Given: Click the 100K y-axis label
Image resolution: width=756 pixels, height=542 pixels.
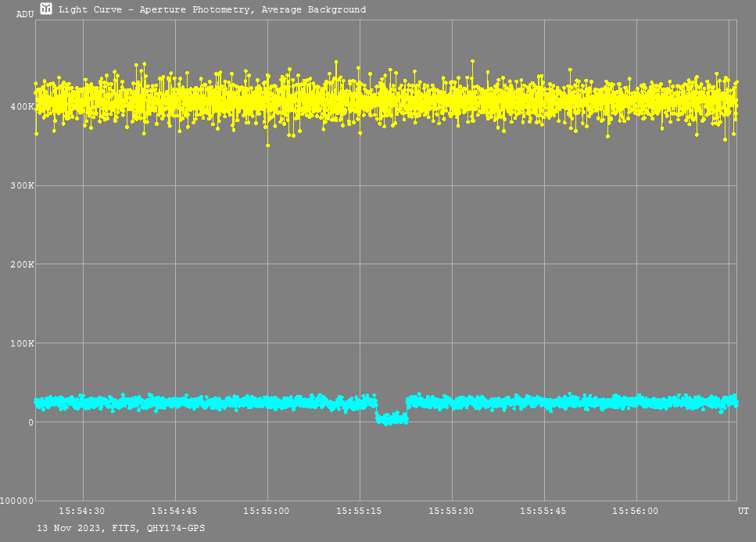Looking at the screenshot, I should [x=22, y=343].
